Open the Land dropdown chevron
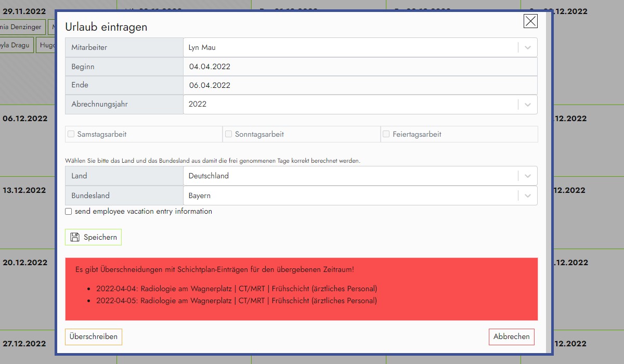The height and width of the screenshot is (364, 624). pos(527,176)
